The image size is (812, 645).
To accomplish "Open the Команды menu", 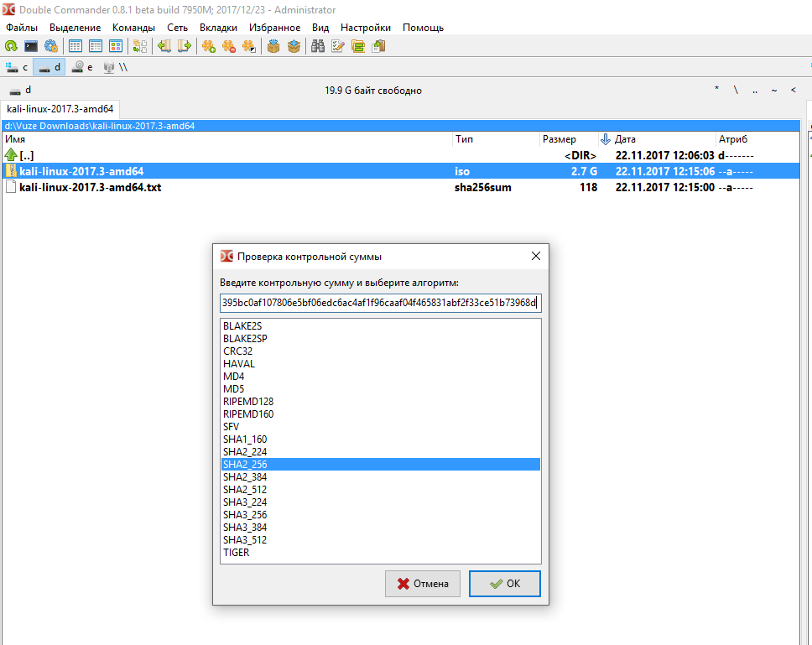I will click(133, 28).
